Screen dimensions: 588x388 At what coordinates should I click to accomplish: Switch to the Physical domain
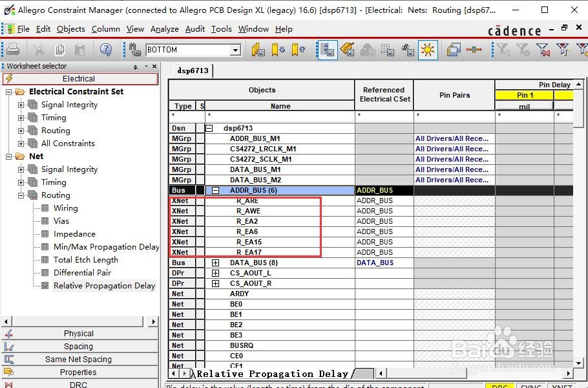coord(80,334)
